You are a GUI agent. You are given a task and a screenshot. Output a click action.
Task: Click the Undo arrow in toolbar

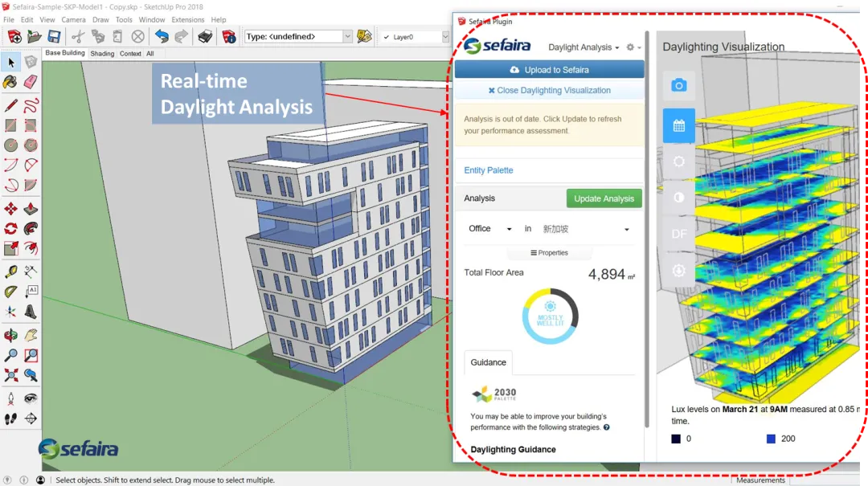pyautogui.click(x=162, y=36)
